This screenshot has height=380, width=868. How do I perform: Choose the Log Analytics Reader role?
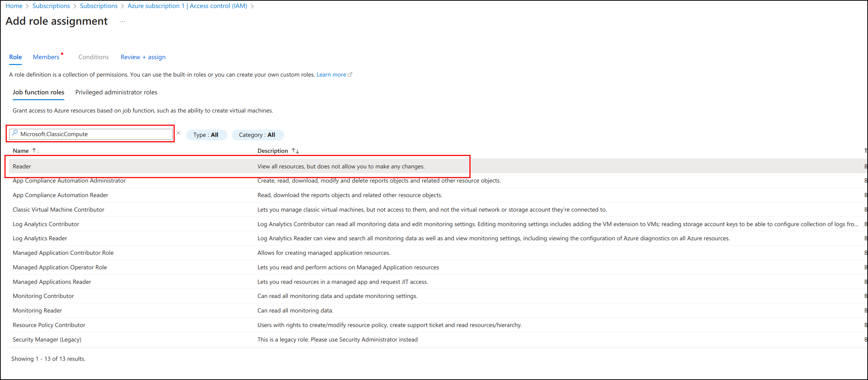(x=40, y=238)
